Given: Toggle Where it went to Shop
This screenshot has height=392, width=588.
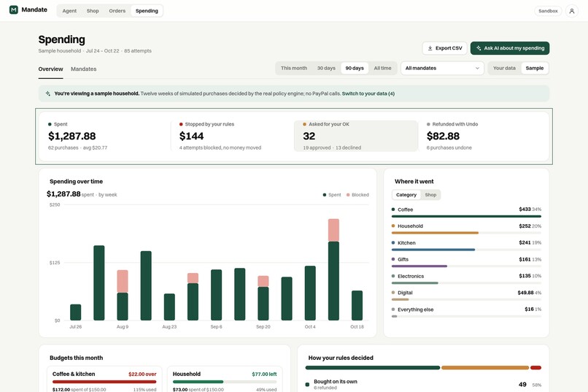Looking at the screenshot, I should click(x=430, y=195).
